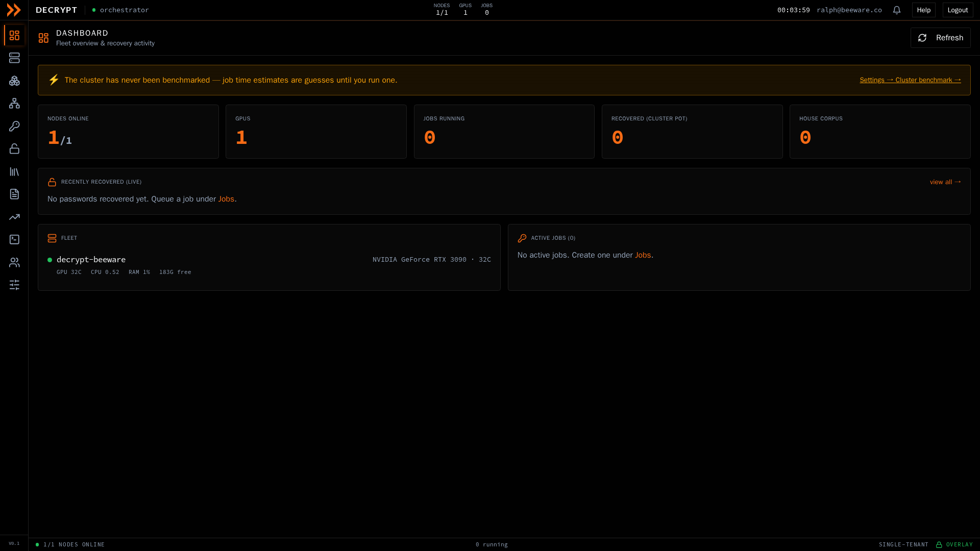Viewport: 980px width, 551px height.
Task: Click the green dot beside decrypt-beeware
Action: point(50,260)
